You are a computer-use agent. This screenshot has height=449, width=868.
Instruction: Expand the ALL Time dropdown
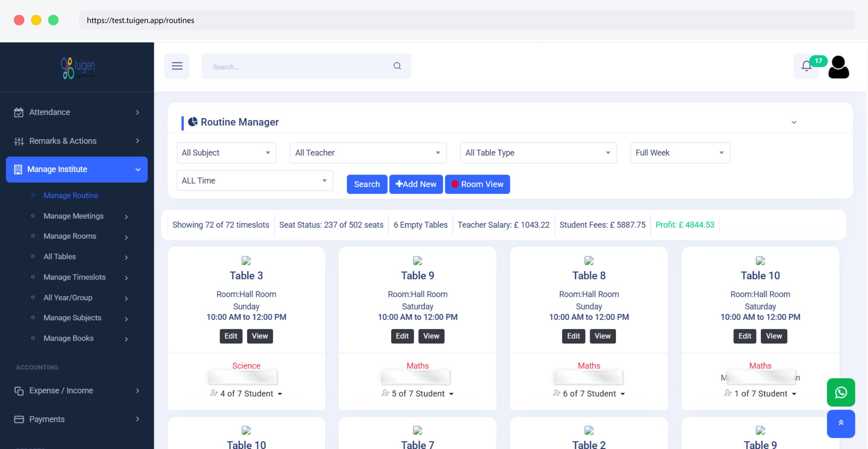coord(255,181)
